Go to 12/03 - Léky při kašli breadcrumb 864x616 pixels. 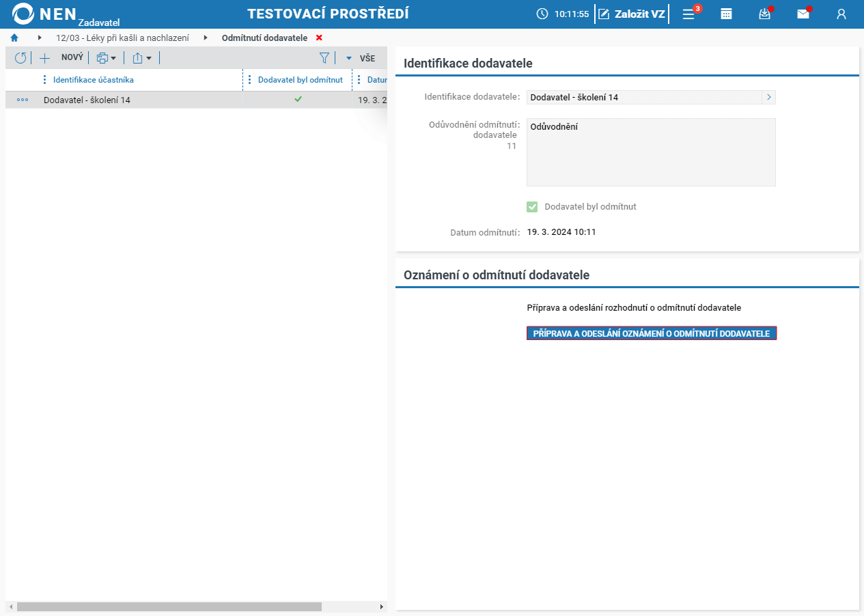point(122,38)
